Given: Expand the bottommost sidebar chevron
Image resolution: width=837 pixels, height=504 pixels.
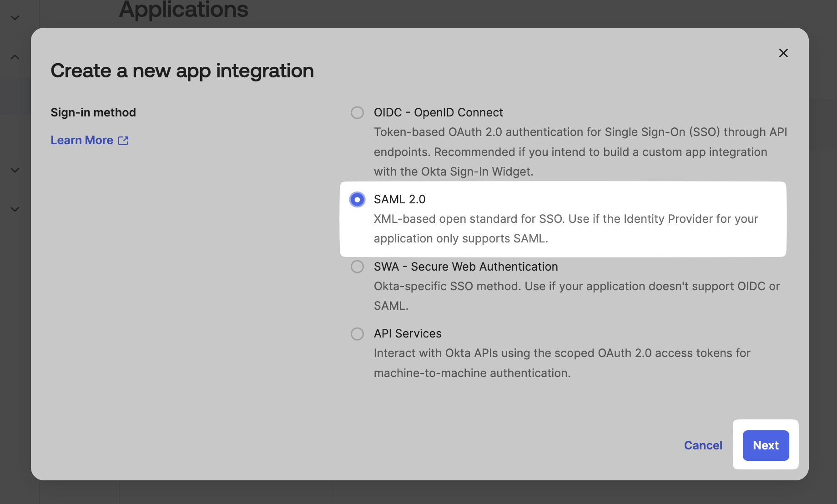Looking at the screenshot, I should tap(15, 209).
